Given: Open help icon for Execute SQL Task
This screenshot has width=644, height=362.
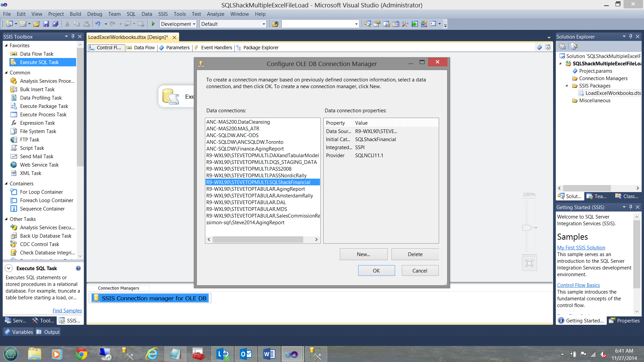Looking at the screenshot, I should point(78,268).
